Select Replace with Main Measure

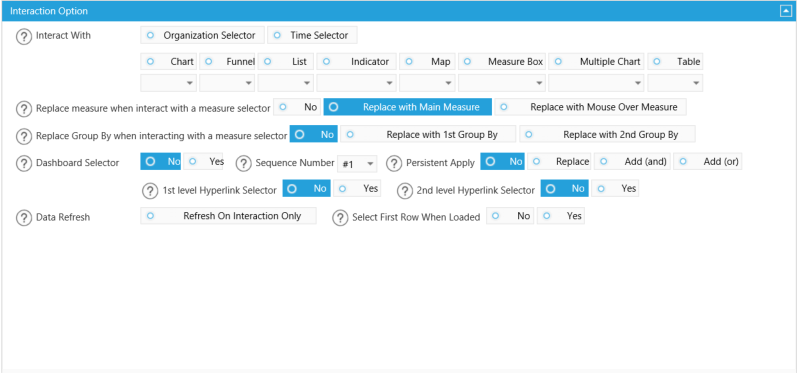click(x=408, y=107)
